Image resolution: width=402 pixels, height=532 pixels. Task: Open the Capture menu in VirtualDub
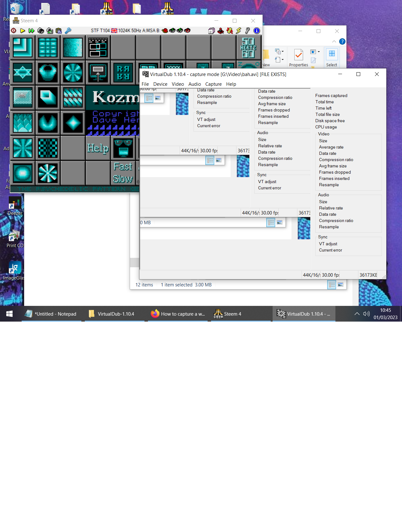coord(214,84)
